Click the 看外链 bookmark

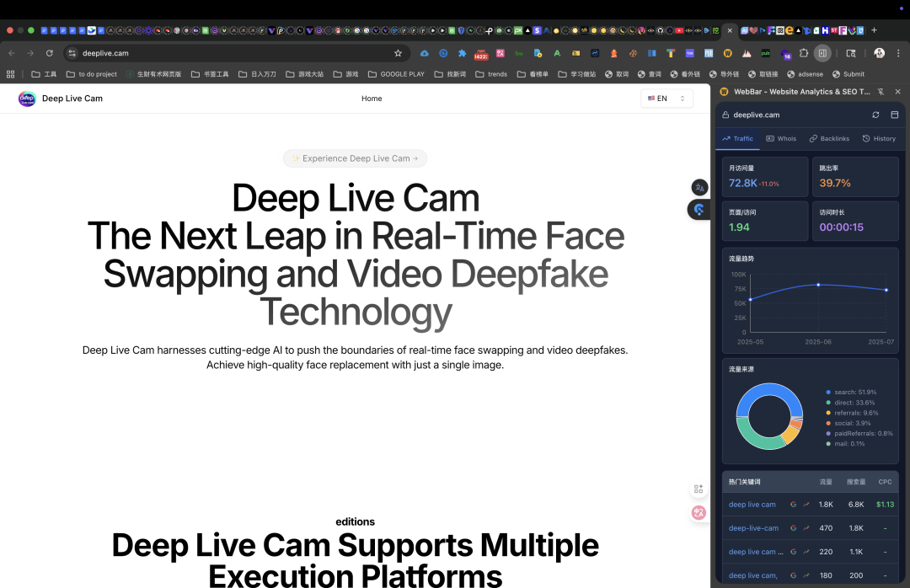(685, 74)
